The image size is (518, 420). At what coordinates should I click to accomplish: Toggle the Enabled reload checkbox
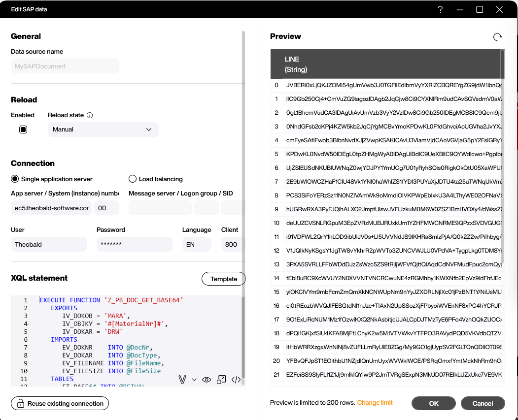pyautogui.click(x=23, y=129)
